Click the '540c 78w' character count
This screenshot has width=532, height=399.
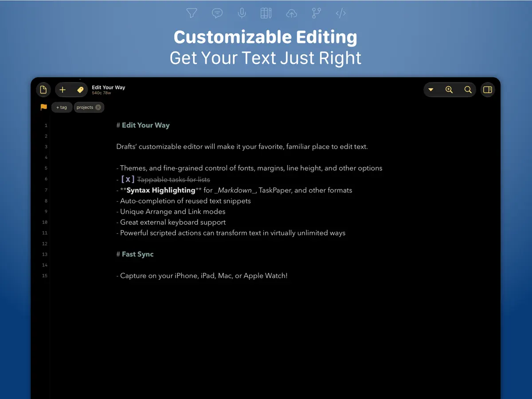pos(102,93)
